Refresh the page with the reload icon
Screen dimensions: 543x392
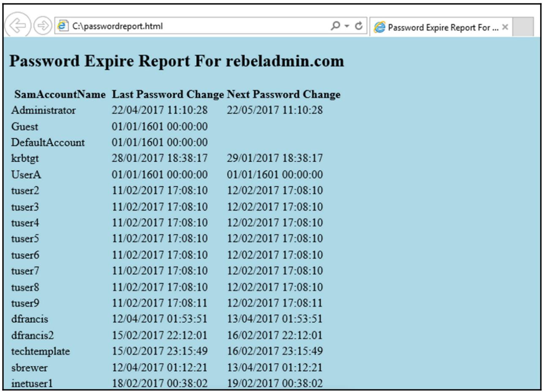point(359,26)
